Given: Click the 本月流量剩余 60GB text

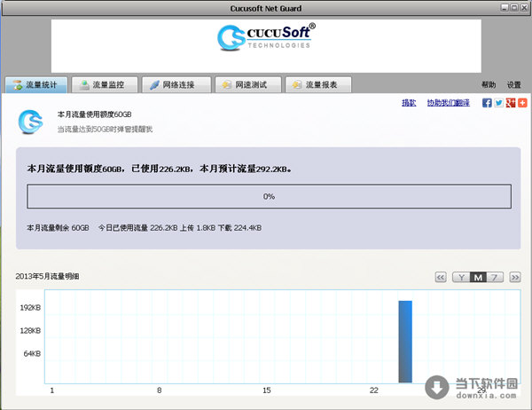Looking at the screenshot, I should pyautogui.click(x=58, y=227).
